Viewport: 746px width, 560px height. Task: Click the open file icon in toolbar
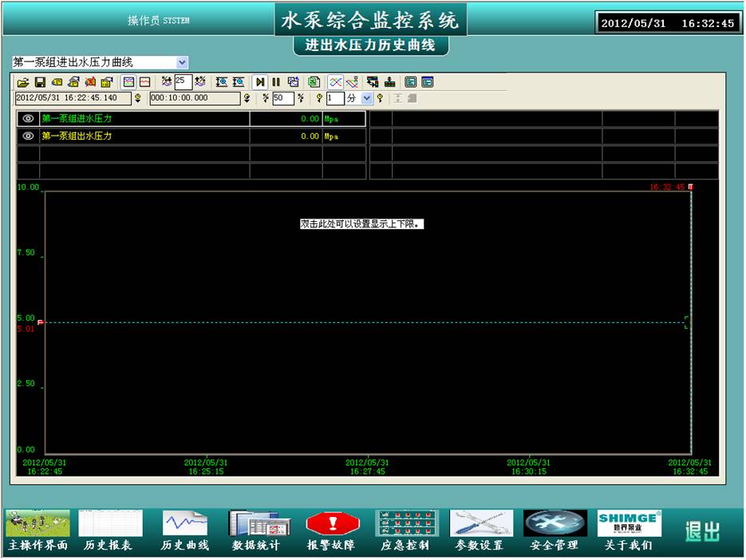click(x=22, y=82)
